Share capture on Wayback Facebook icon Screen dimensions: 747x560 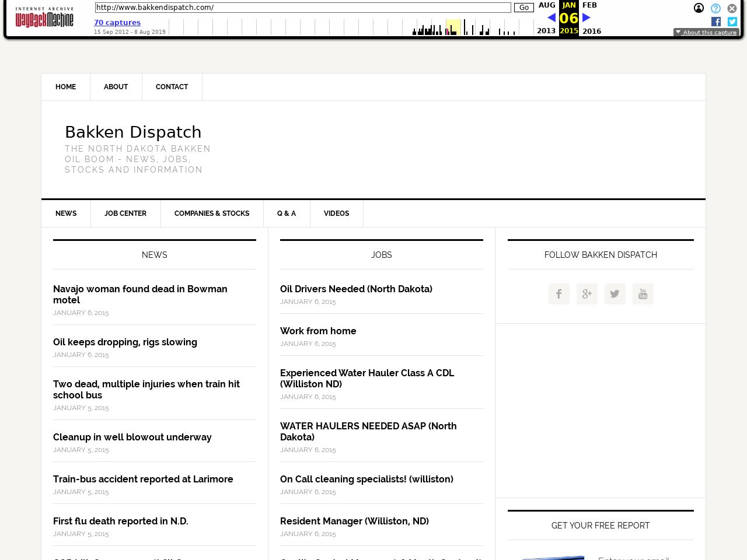coord(715,22)
